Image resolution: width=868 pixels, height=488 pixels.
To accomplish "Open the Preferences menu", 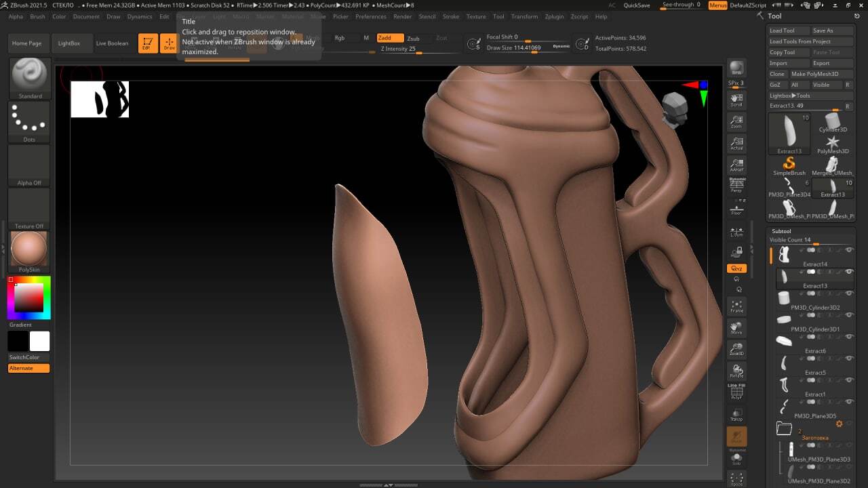I will [371, 16].
